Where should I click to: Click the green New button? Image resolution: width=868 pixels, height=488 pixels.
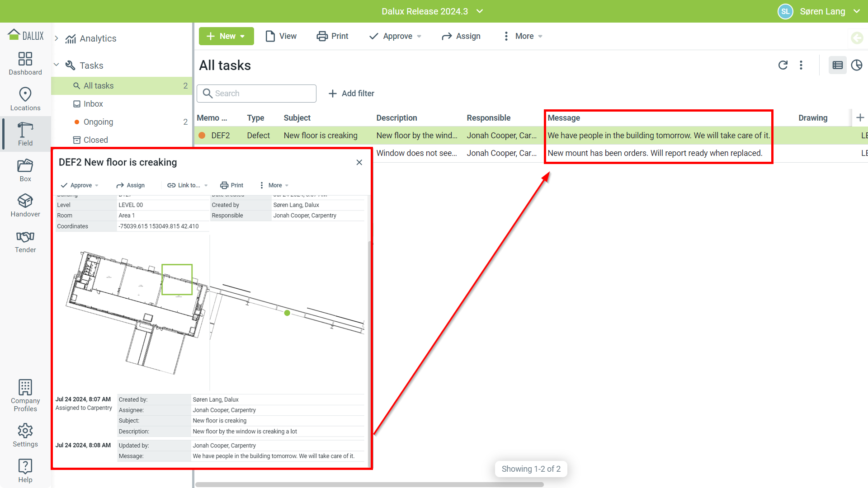[226, 36]
